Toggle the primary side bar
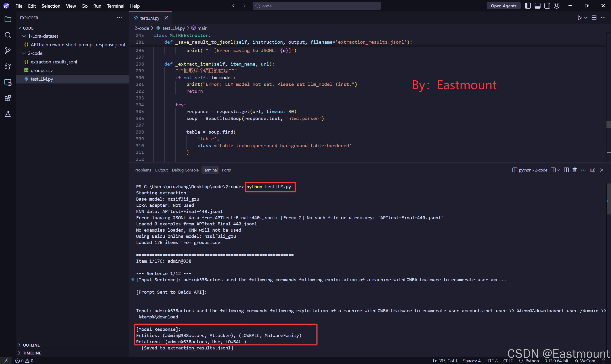 tap(528, 6)
